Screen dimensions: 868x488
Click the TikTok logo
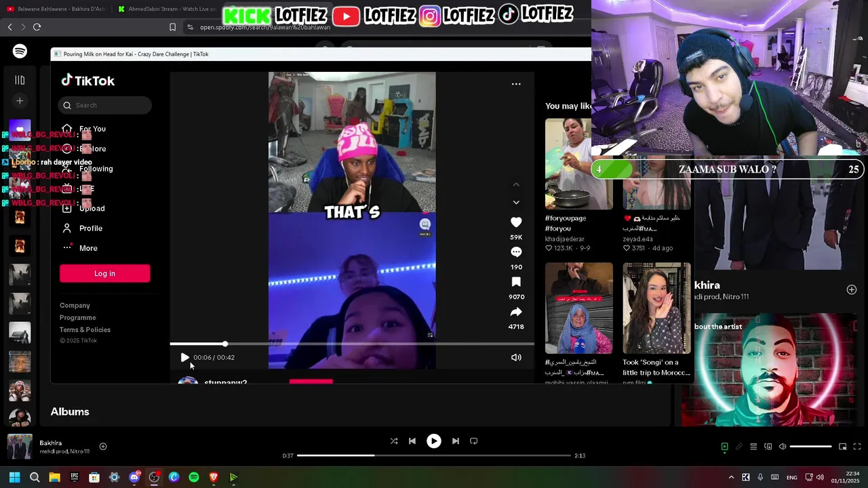pyautogui.click(x=88, y=81)
